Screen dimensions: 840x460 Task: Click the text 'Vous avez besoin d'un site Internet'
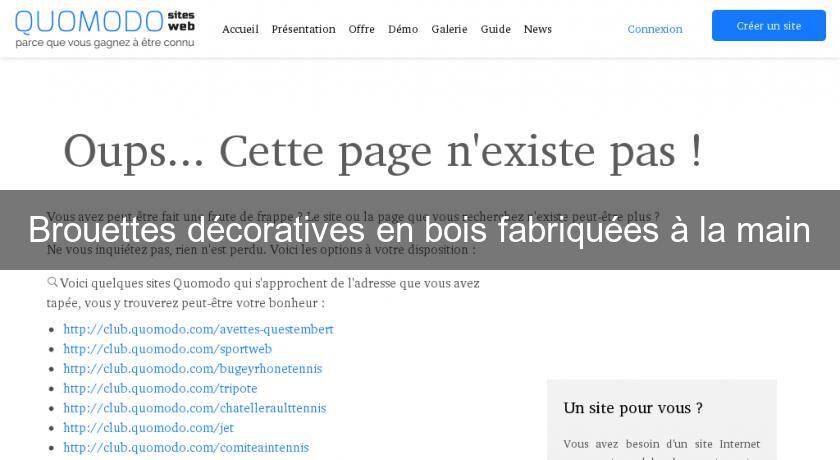pos(662,444)
